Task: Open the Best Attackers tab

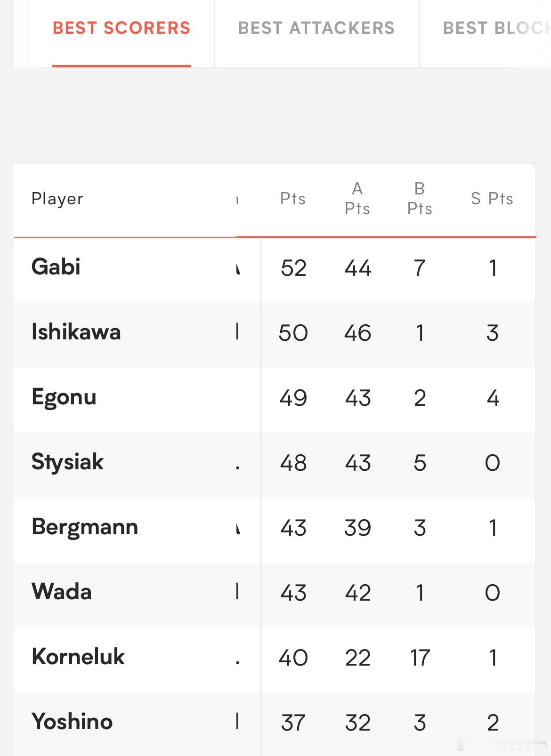Action: (x=316, y=28)
